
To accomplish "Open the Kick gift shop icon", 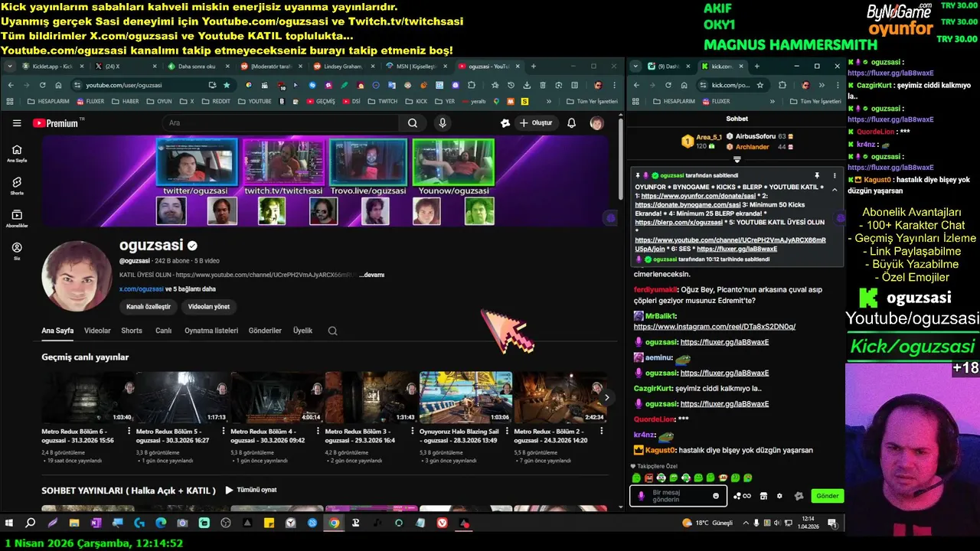I will [763, 496].
